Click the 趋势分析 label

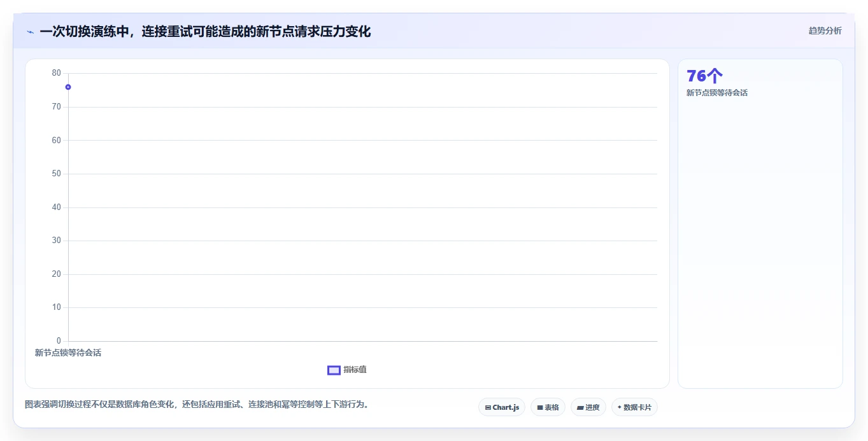click(x=825, y=31)
